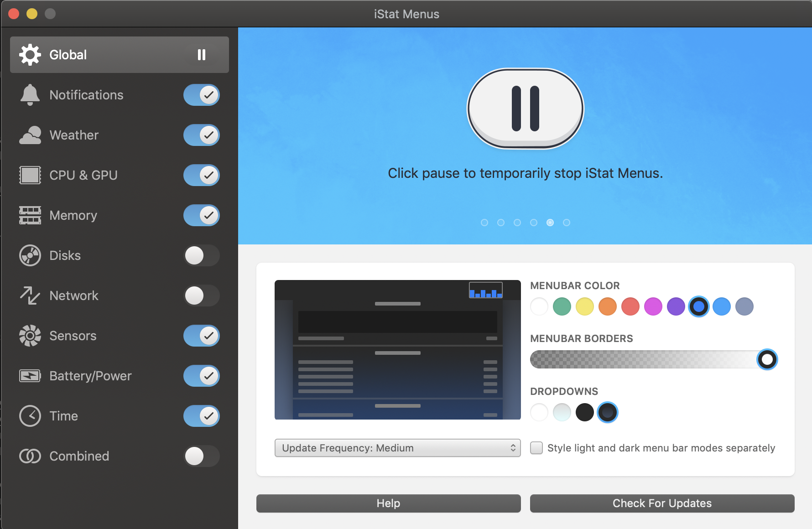The image size is (812, 529).
Task: Turn off the Sensors switch
Action: [x=202, y=336]
